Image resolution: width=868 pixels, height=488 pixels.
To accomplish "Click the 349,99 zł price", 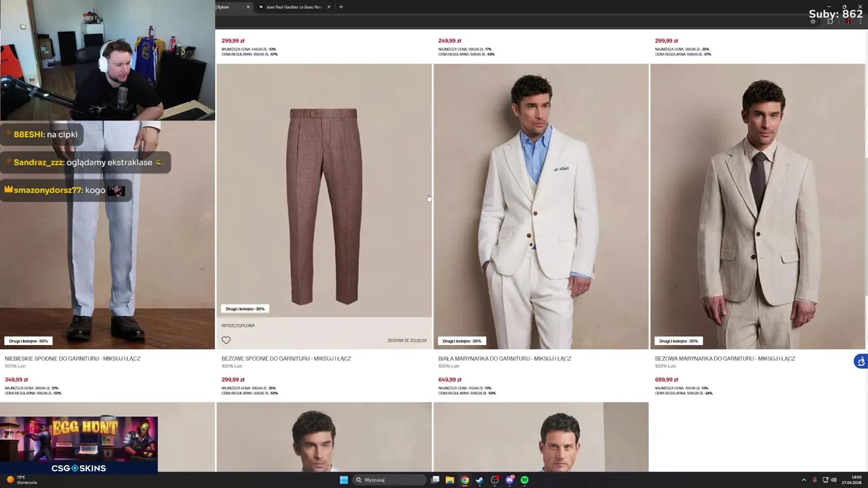I will pyautogui.click(x=16, y=380).
